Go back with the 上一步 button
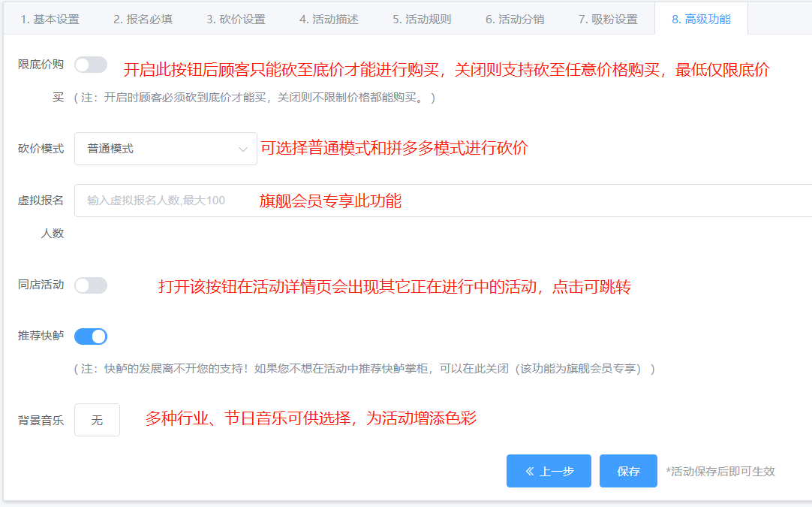This screenshot has height=507, width=812. (x=549, y=471)
